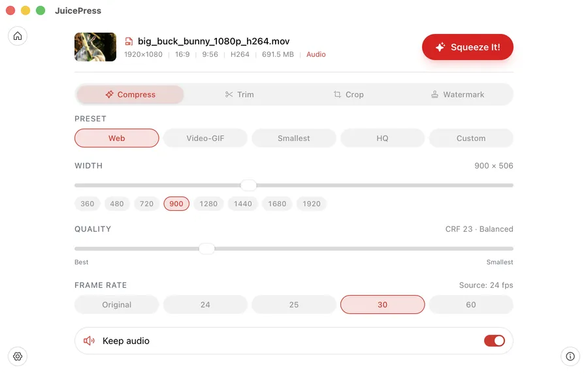Select the Video-GIF preset

click(205, 138)
